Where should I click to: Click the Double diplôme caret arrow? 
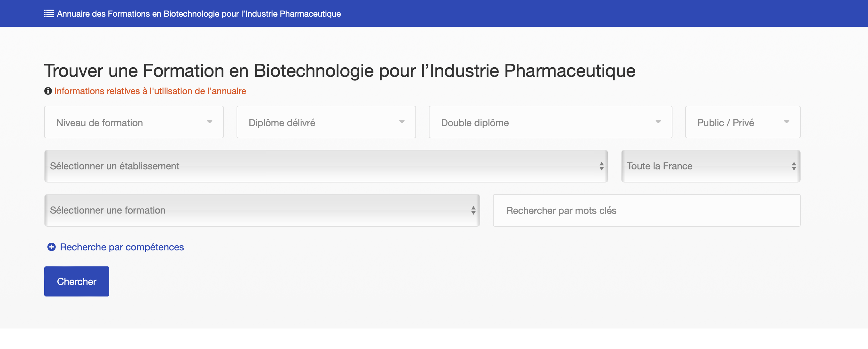tap(658, 122)
